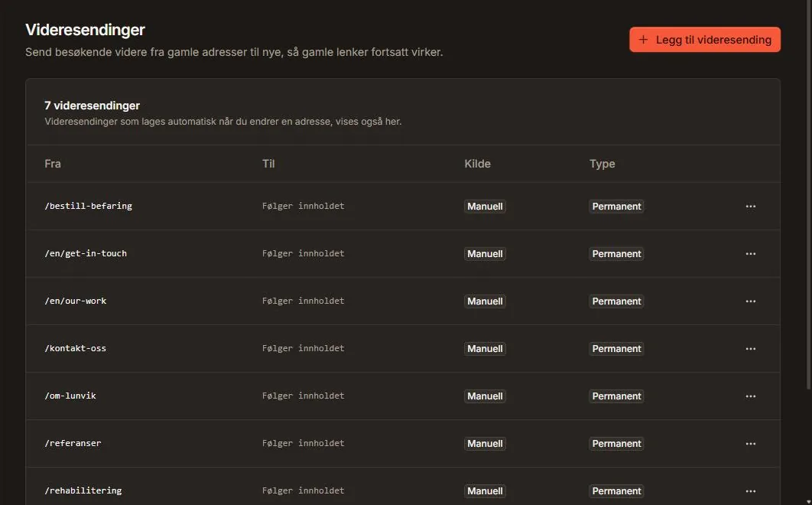This screenshot has width=812, height=505.
Task: Click Permanent badge in /bestill-befaring row
Action: pos(616,207)
